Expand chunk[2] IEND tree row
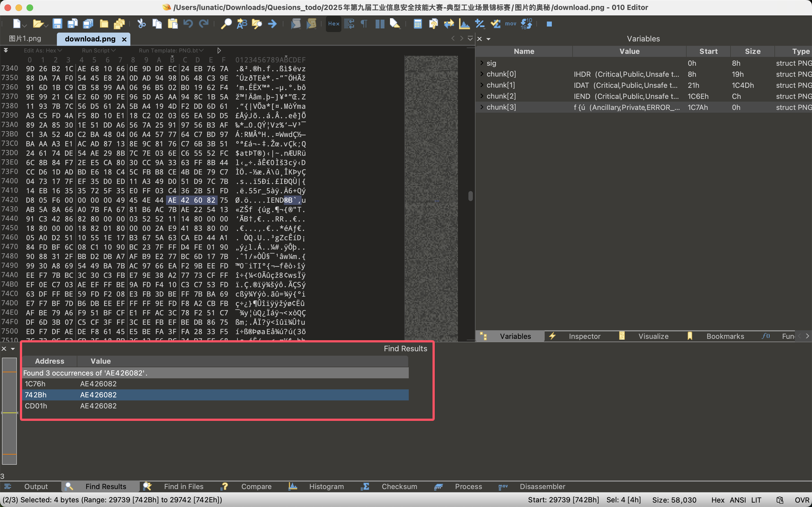The height and width of the screenshot is (507, 812). pyautogui.click(x=482, y=96)
